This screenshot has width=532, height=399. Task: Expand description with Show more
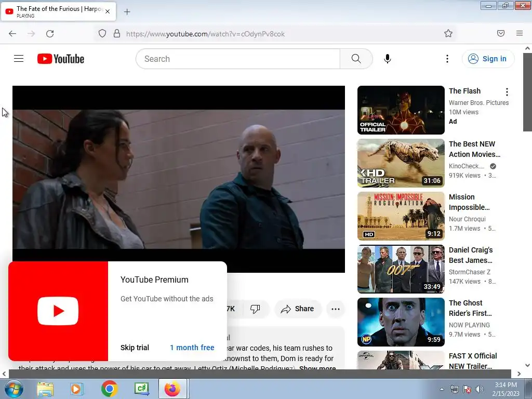pyautogui.click(x=317, y=368)
